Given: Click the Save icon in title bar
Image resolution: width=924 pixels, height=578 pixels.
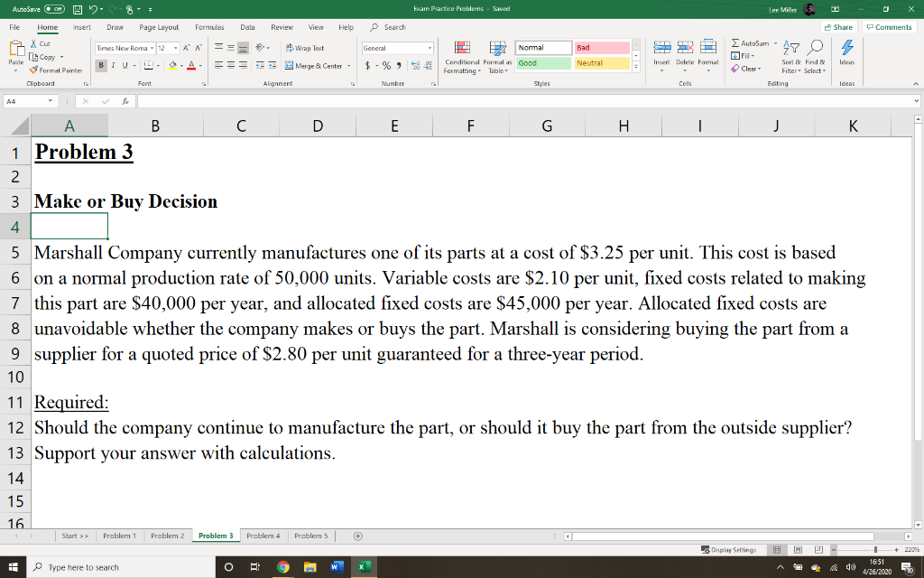Looking at the screenshot, I should click(78, 9).
